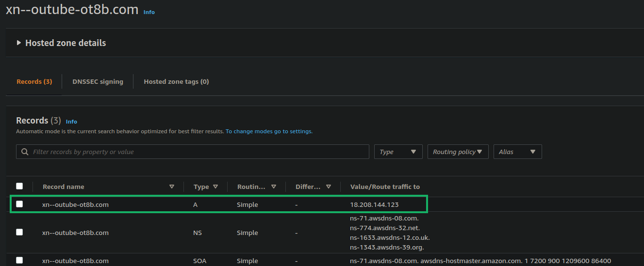Click Info link next to domain title
This screenshot has height=266, width=644.
149,12
